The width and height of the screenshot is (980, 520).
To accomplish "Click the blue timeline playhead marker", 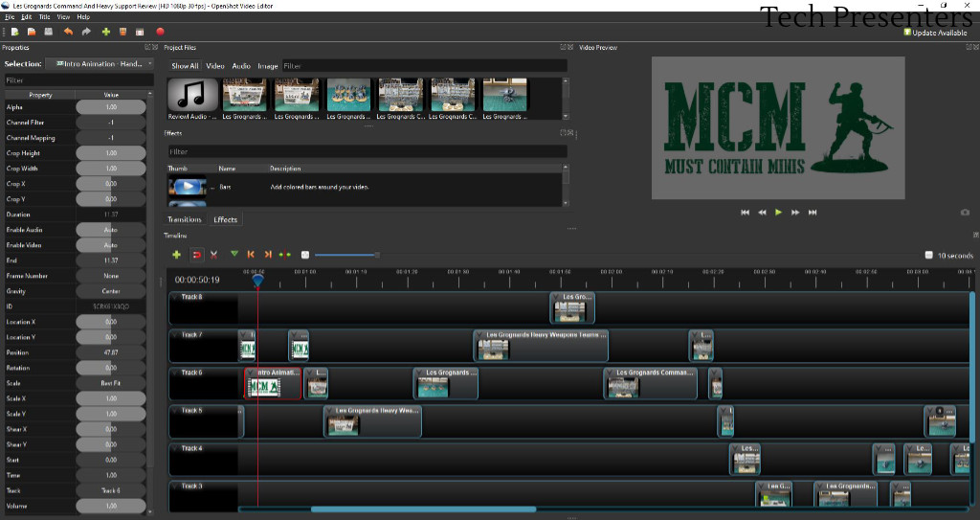I will (257, 282).
